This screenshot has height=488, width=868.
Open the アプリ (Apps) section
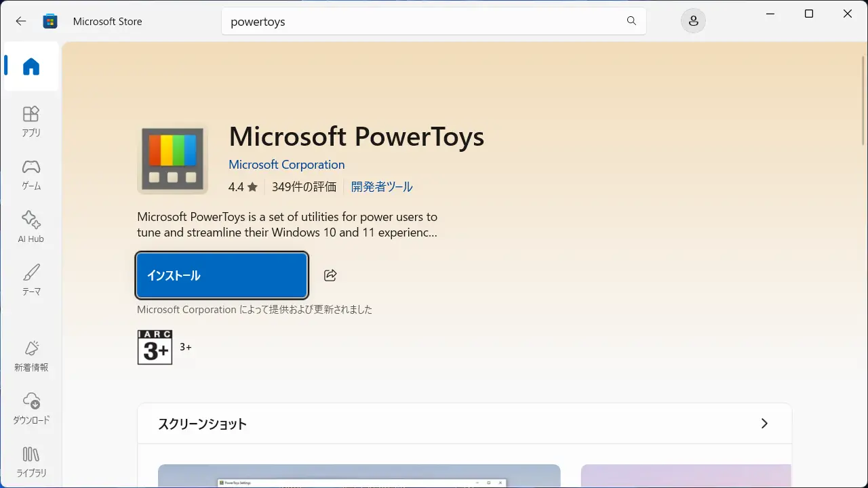[x=31, y=121]
